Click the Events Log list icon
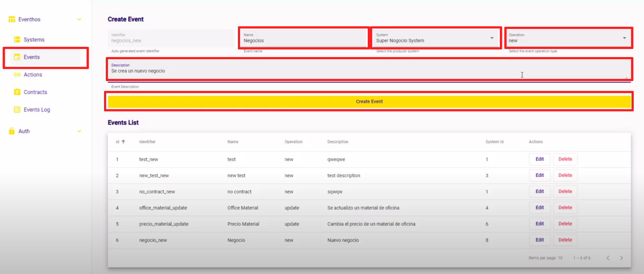644x274 pixels. pos(17,110)
